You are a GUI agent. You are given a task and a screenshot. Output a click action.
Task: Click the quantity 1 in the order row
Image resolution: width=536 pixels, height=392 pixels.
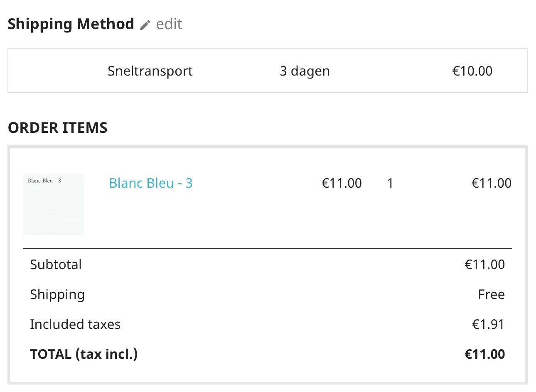[x=390, y=183]
